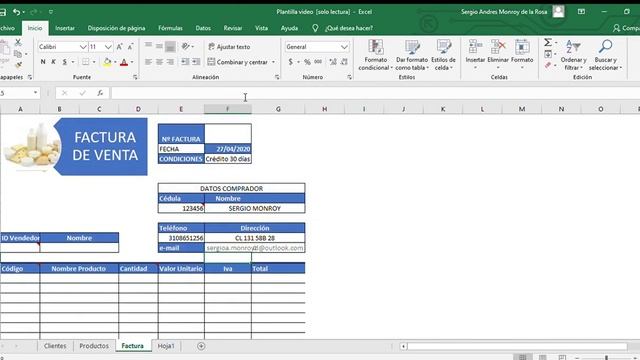Click the Undo arrow in title bar
Screen dimensions: 640x360
coord(16,12)
